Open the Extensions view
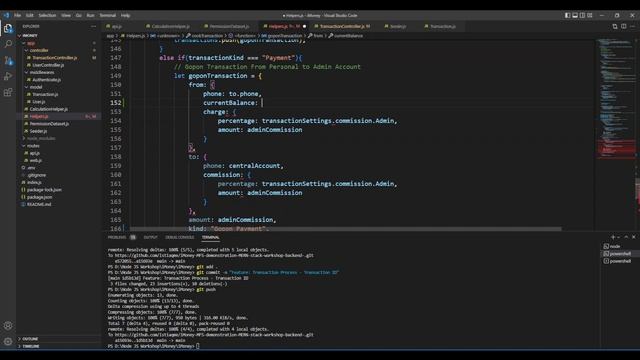Screen dimensions: 640x360 [8, 92]
